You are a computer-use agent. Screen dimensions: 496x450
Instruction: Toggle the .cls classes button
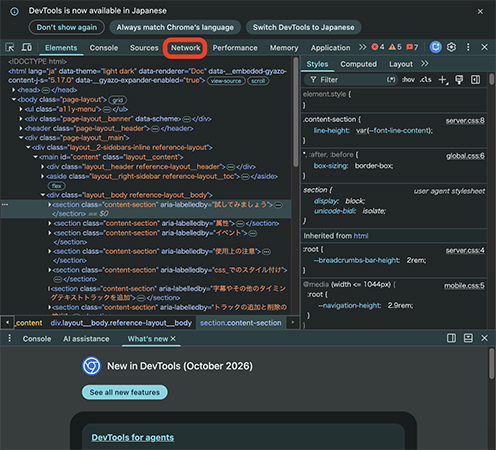tap(426, 80)
